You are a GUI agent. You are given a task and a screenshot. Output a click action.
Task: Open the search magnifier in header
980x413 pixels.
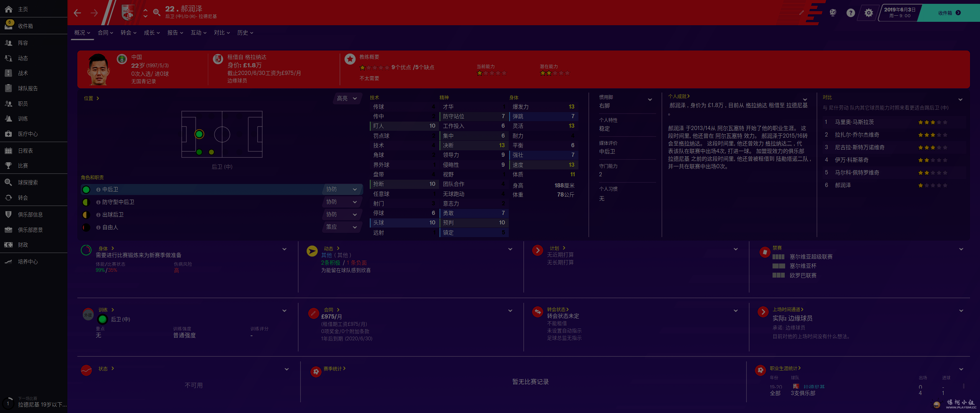[x=157, y=13]
